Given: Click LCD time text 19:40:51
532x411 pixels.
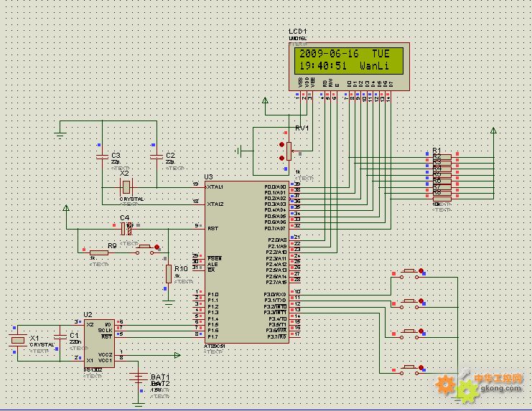Looking at the screenshot, I should pos(322,65).
